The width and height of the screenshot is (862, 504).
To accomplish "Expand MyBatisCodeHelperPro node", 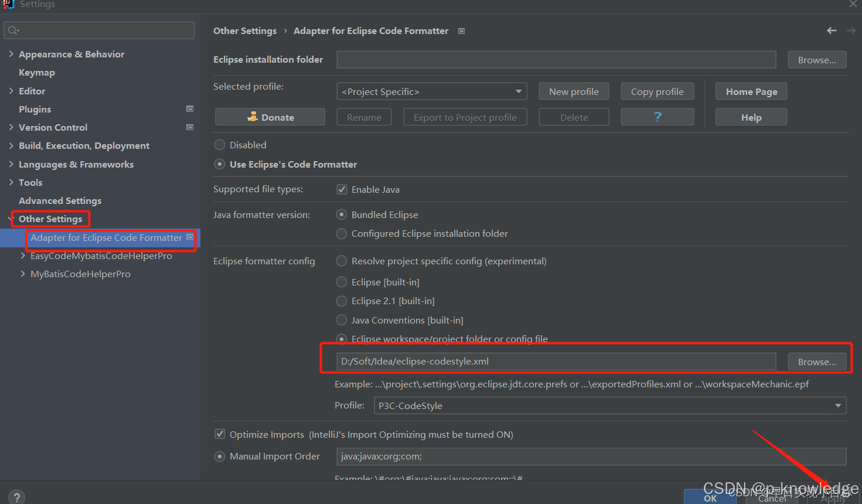I will coord(23,274).
